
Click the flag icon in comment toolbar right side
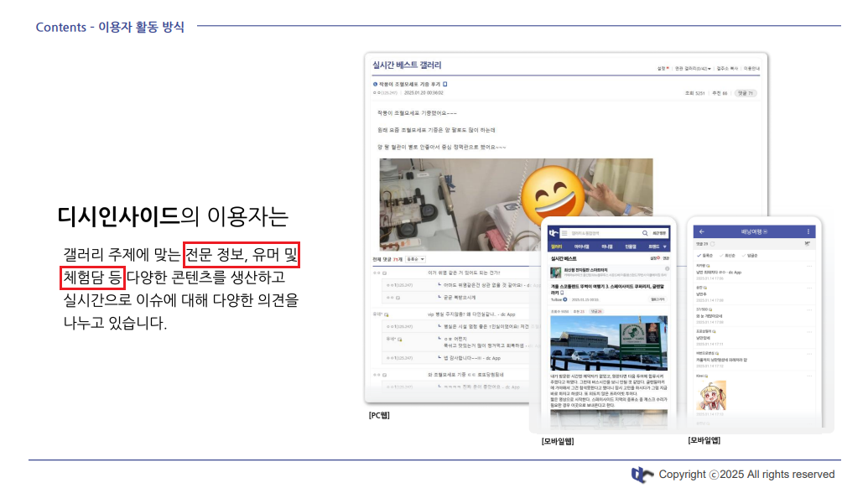808,243
